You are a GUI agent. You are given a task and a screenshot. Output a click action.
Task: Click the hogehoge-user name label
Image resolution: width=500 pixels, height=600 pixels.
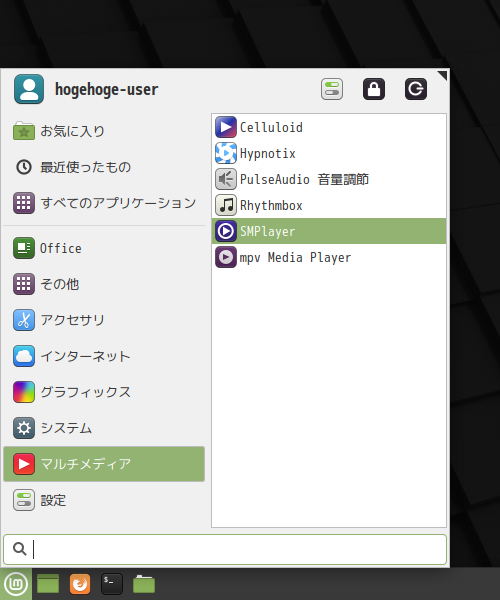pyautogui.click(x=106, y=90)
